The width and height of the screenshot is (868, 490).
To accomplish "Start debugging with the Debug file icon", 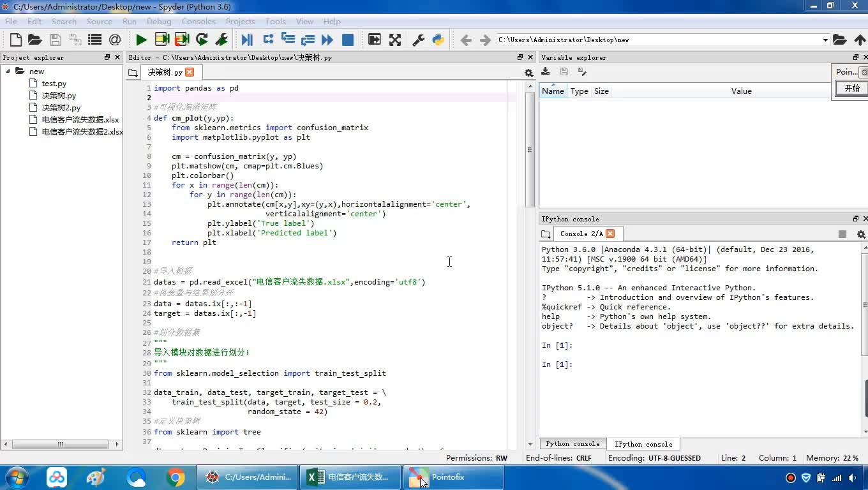I will point(247,40).
